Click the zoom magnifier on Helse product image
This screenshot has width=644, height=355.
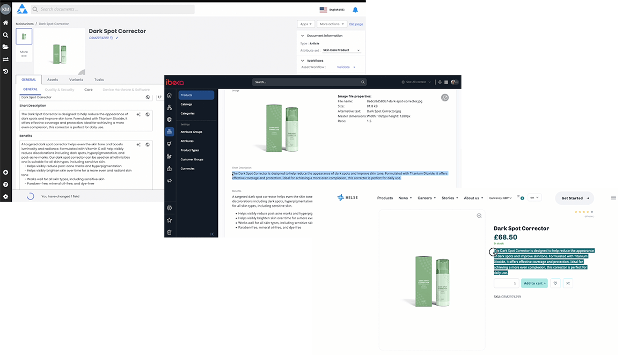[479, 216]
